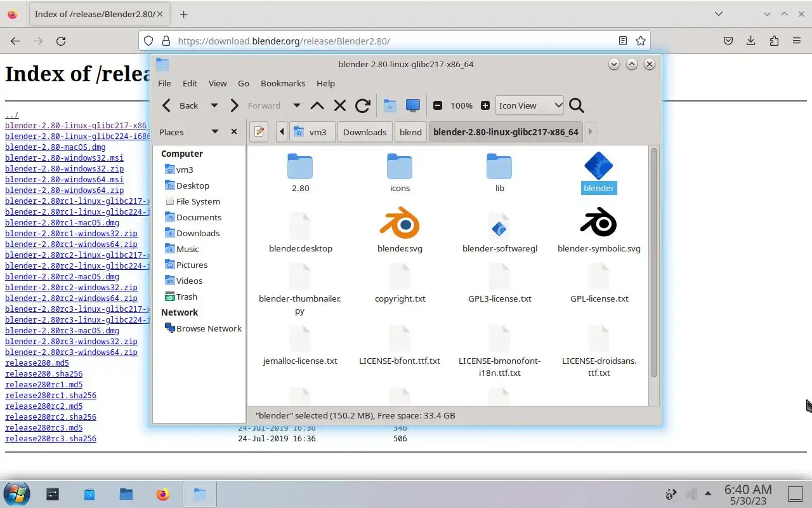The height and width of the screenshot is (508, 812).
Task: Select Browse Network in the sidebar
Action: [x=203, y=328]
